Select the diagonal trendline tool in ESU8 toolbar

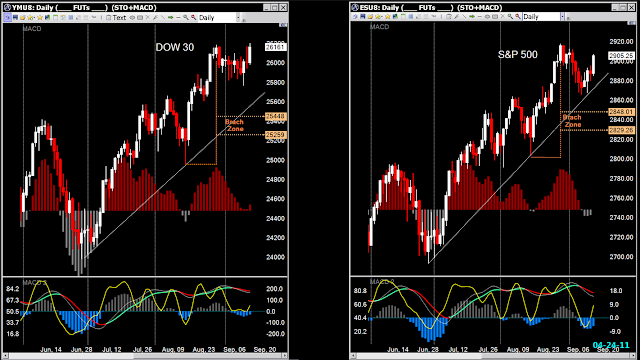coord(464,17)
